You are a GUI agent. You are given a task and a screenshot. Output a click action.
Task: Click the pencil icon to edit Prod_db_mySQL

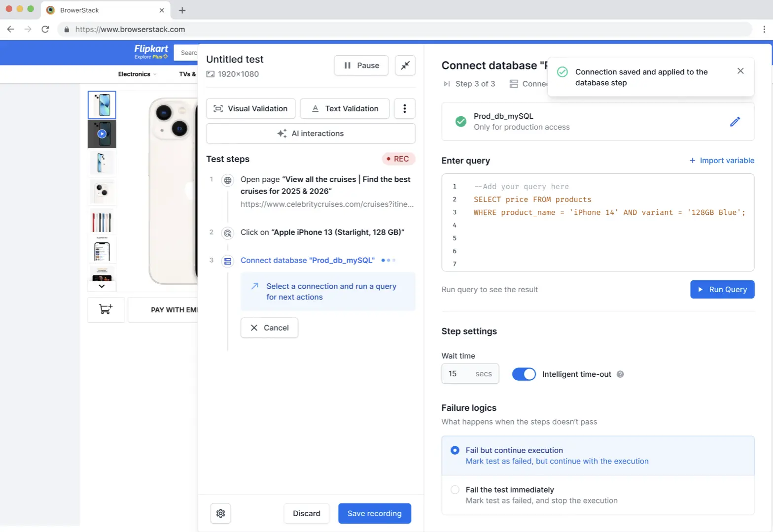tap(735, 122)
